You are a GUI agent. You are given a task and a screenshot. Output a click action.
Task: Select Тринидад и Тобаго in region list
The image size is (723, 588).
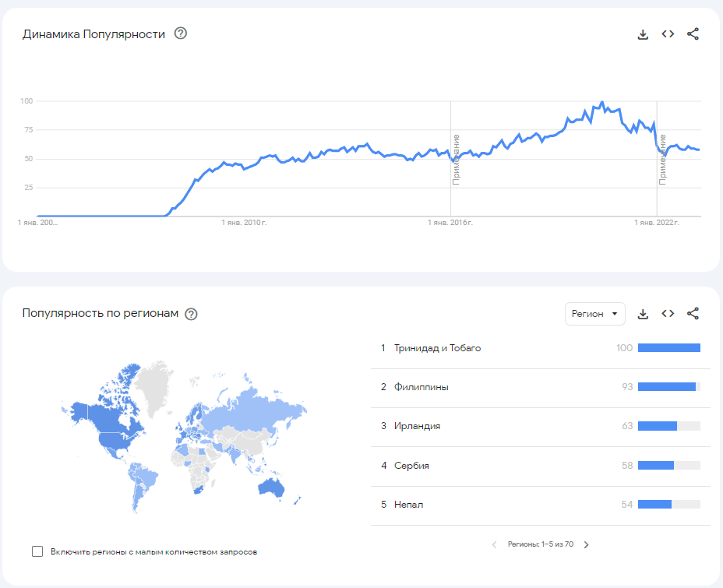pyautogui.click(x=437, y=348)
